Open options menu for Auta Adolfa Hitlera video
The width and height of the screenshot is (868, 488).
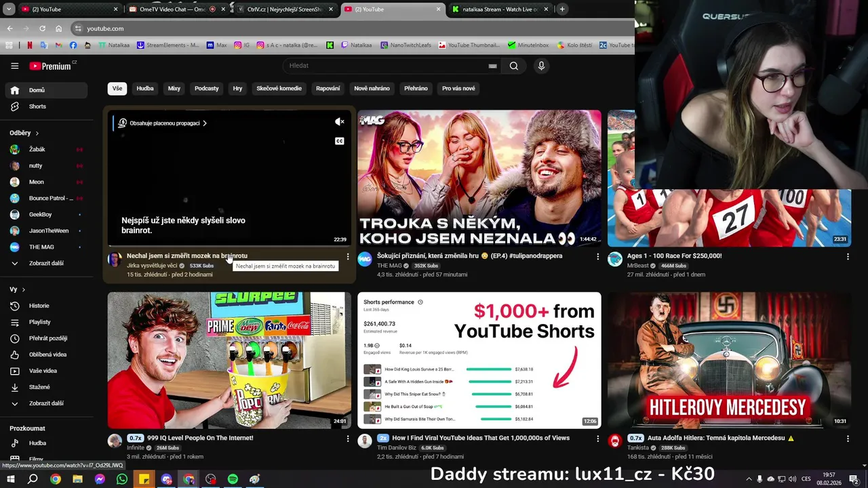click(848, 439)
